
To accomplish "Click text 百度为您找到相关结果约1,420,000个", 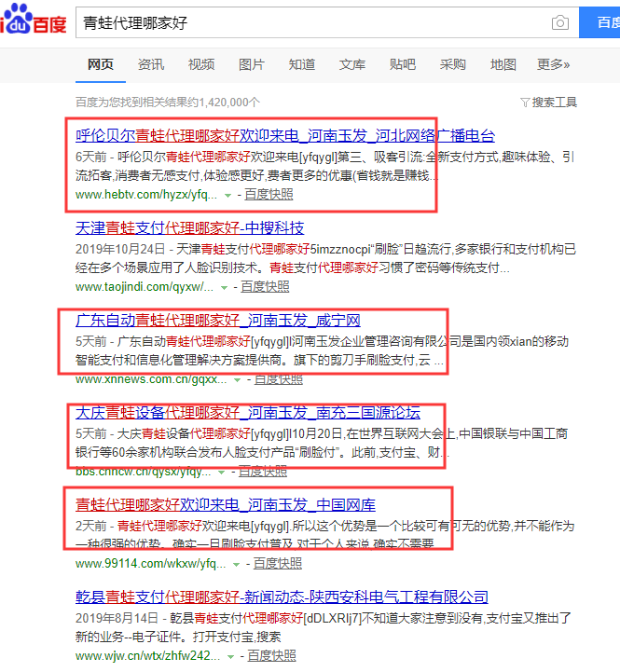I will coord(168,102).
